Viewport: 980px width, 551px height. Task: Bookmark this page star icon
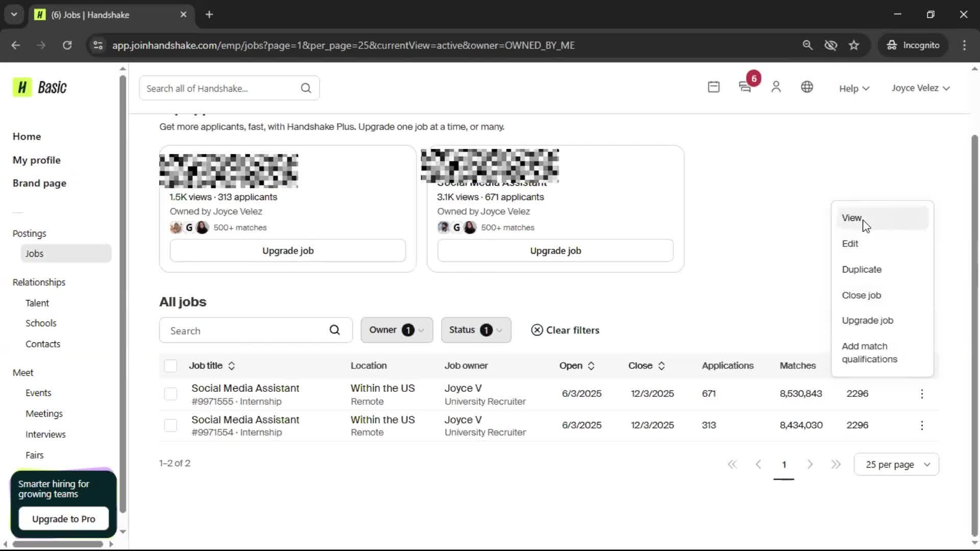[854, 45]
